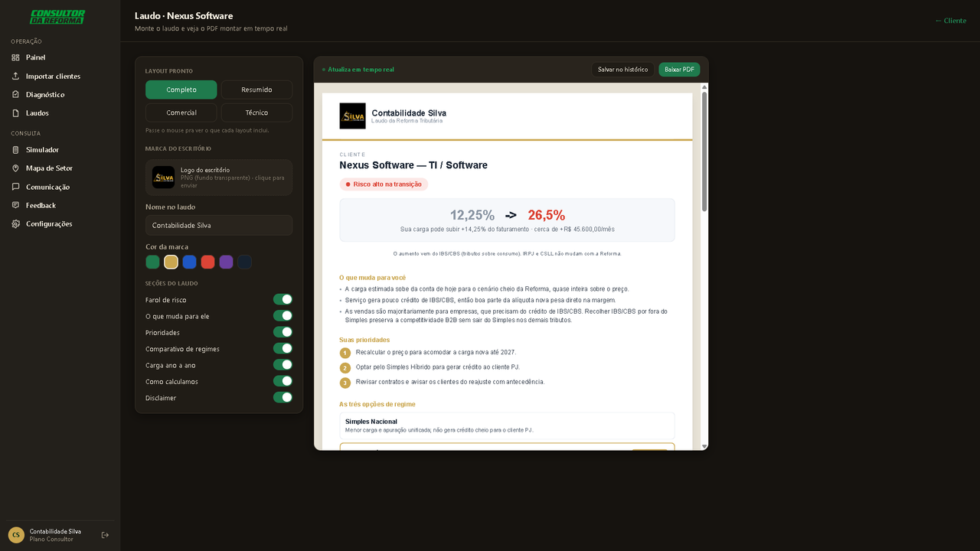This screenshot has width=980, height=551.
Task: Click the Simulador calculator icon
Action: (15, 150)
